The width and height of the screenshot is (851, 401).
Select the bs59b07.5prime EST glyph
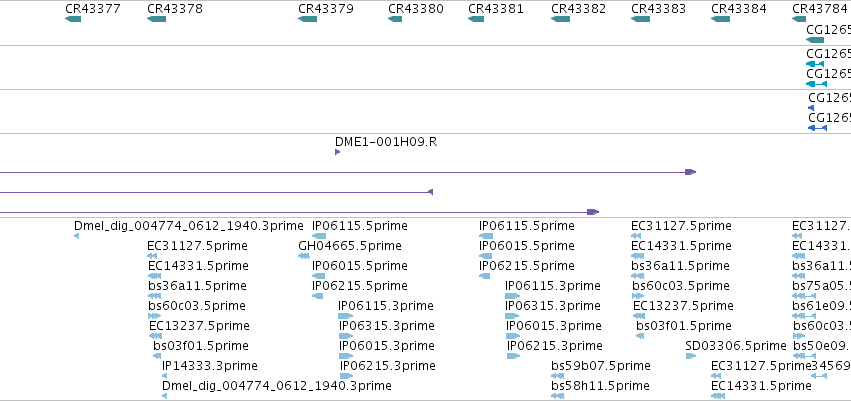pyautogui.click(x=557, y=376)
